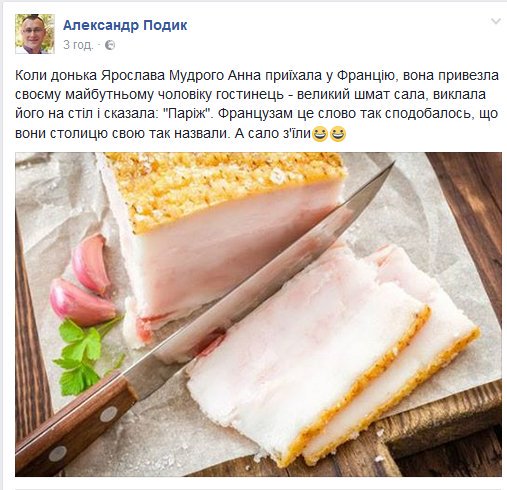Click the second laughing emoji in post

338,134
